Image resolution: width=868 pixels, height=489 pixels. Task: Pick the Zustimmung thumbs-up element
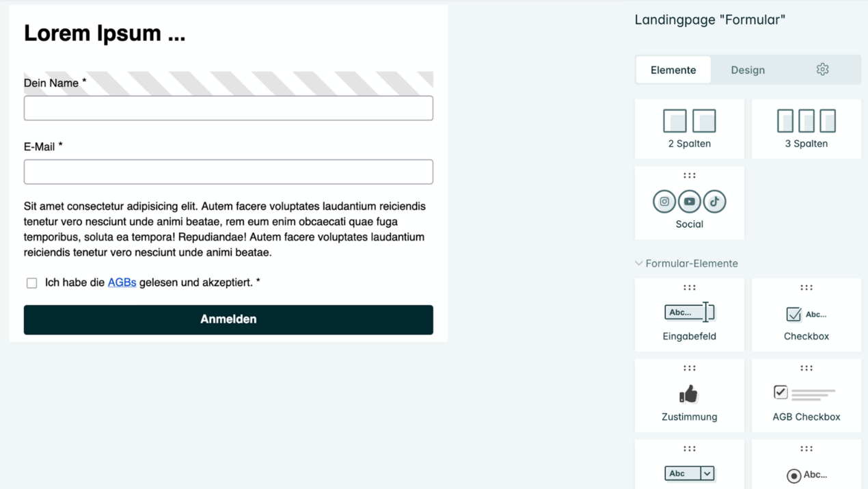pos(689,396)
